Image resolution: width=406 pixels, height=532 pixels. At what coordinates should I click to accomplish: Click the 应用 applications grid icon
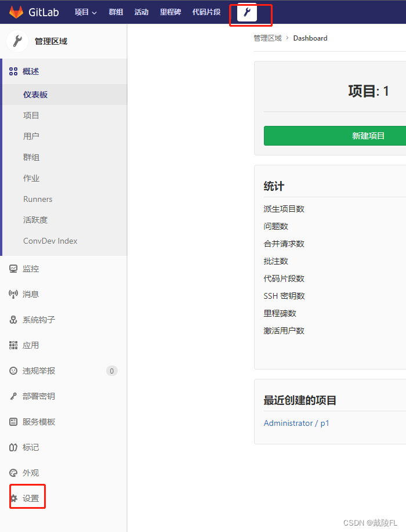point(13,345)
